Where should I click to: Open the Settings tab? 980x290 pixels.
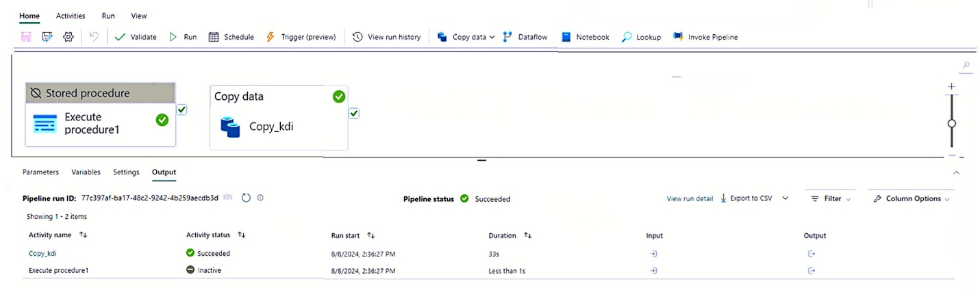point(126,172)
